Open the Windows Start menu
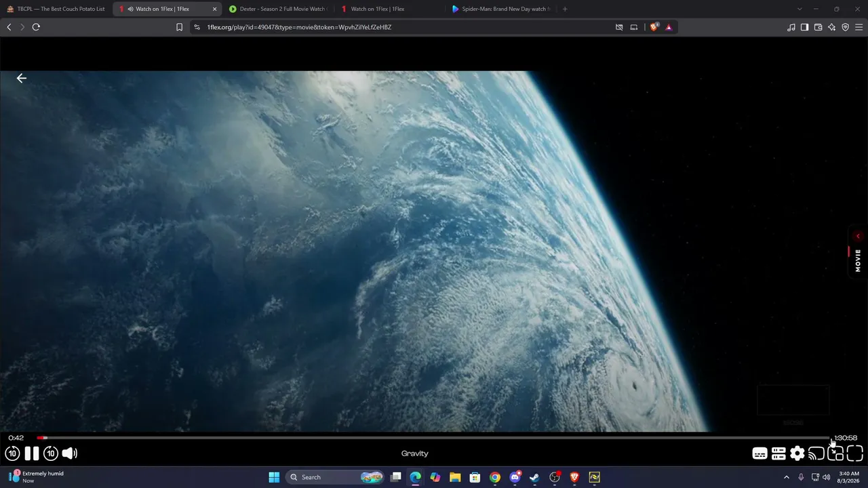This screenshot has width=868, height=488. pos(274,477)
